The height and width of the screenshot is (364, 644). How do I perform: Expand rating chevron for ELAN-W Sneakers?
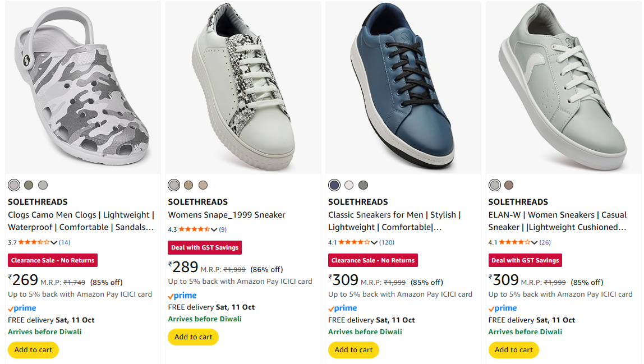pos(534,243)
